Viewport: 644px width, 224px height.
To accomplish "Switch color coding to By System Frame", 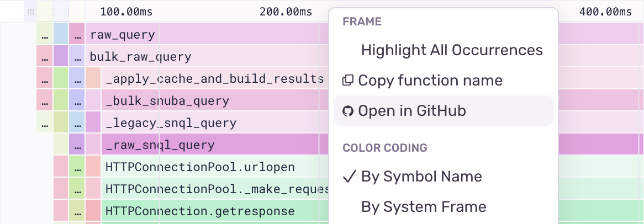I will (x=424, y=207).
